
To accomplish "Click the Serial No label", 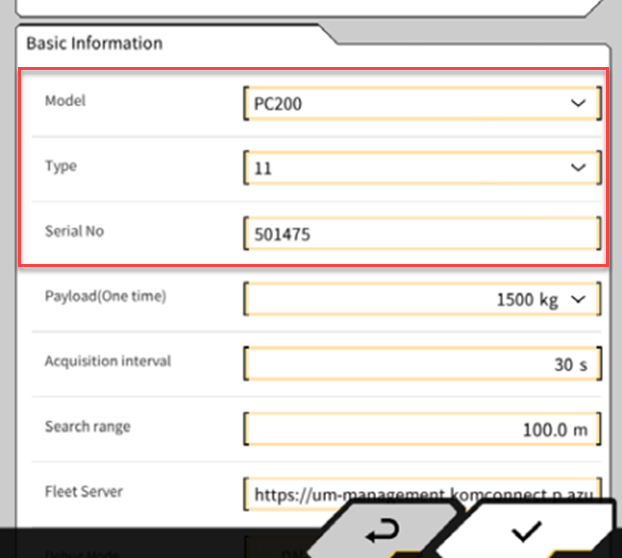I will (74, 231).
